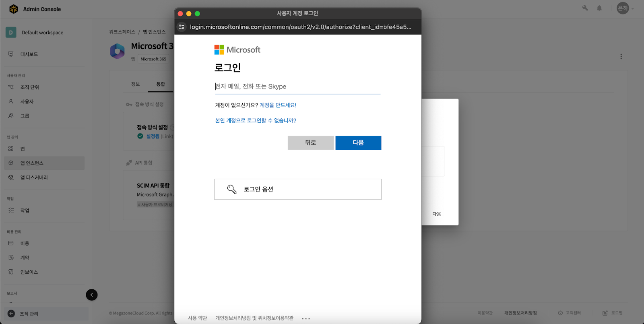Click the API 통합 plug icon
This screenshot has height=324, width=644.
click(129, 163)
